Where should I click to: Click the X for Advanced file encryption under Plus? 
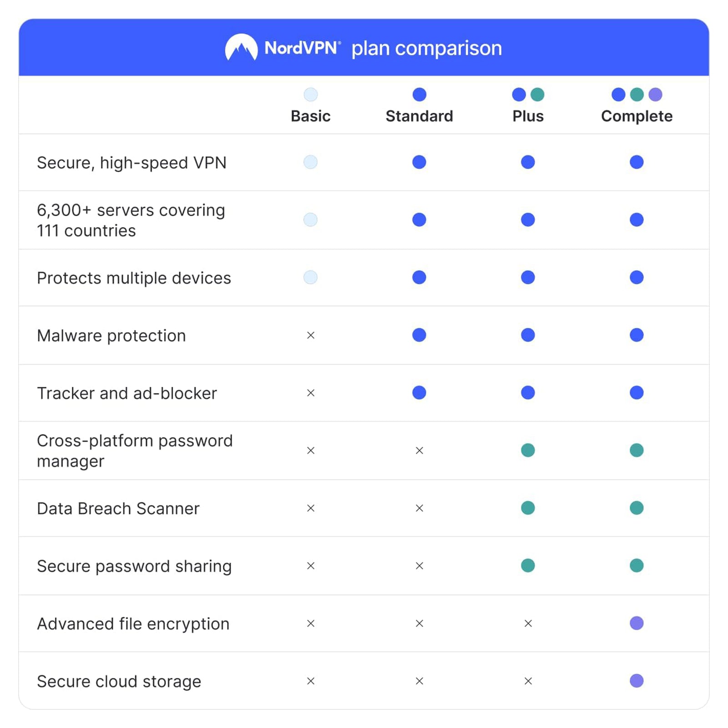pos(528,623)
